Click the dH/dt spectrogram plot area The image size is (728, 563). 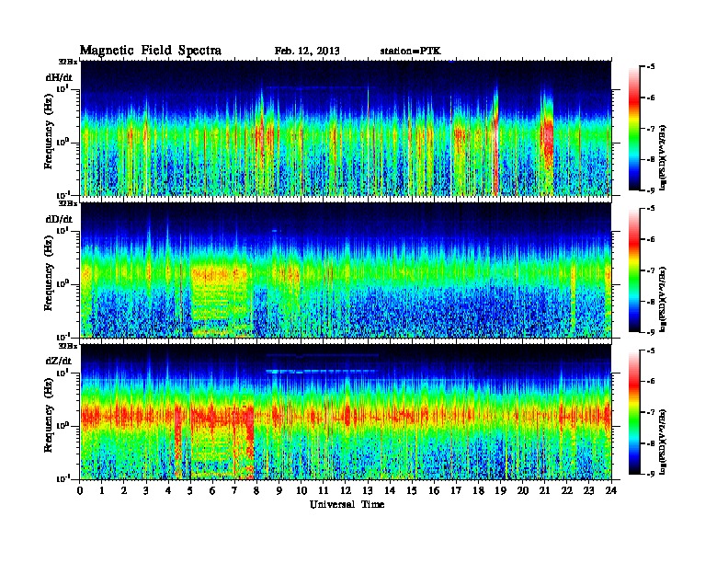pyautogui.click(x=346, y=128)
